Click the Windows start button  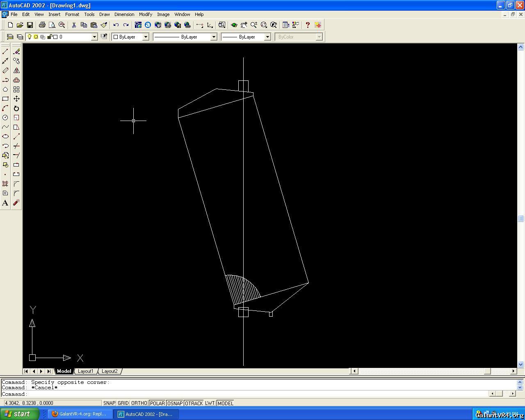(x=19, y=414)
